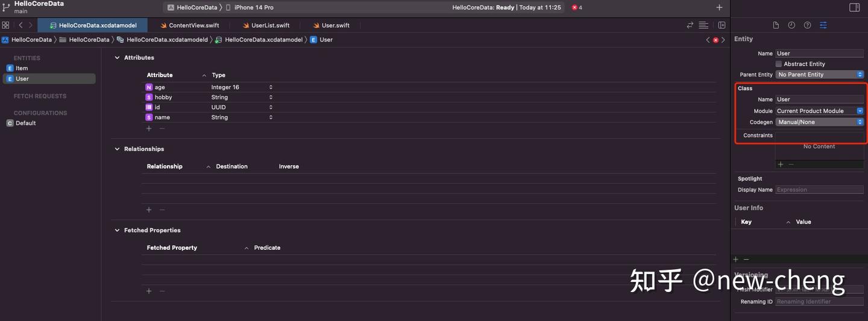Change the id type UUID dropdown

(x=242, y=108)
